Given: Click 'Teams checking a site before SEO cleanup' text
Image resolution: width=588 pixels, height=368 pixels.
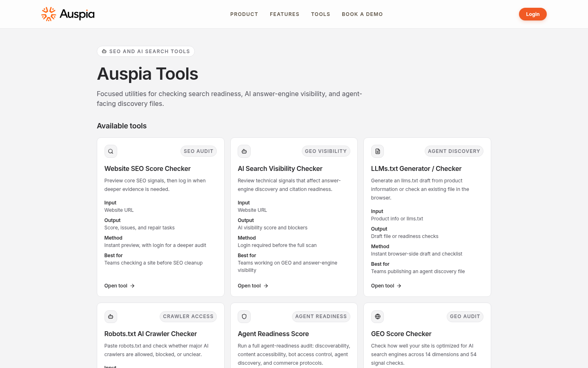Looking at the screenshot, I should pos(154,263).
